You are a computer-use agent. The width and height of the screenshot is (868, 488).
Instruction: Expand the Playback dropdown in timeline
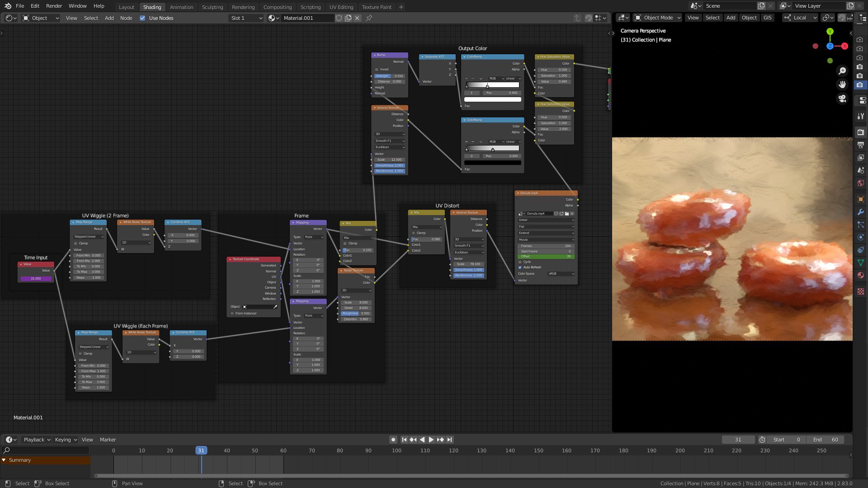pos(37,440)
